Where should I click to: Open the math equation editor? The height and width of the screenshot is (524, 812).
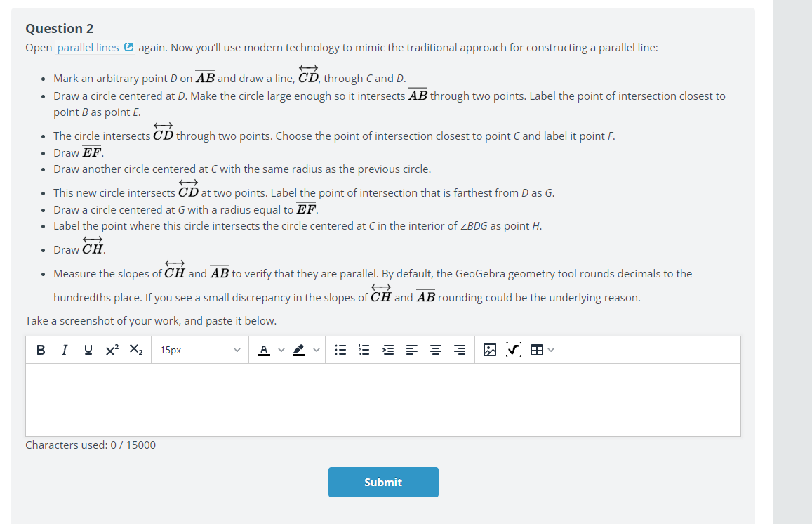coord(513,350)
